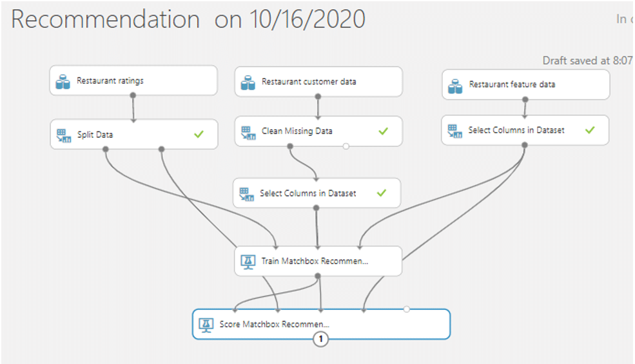Screen dimensions: 635x364
Task: Click the green checkmark on Split Data
Action: (199, 134)
